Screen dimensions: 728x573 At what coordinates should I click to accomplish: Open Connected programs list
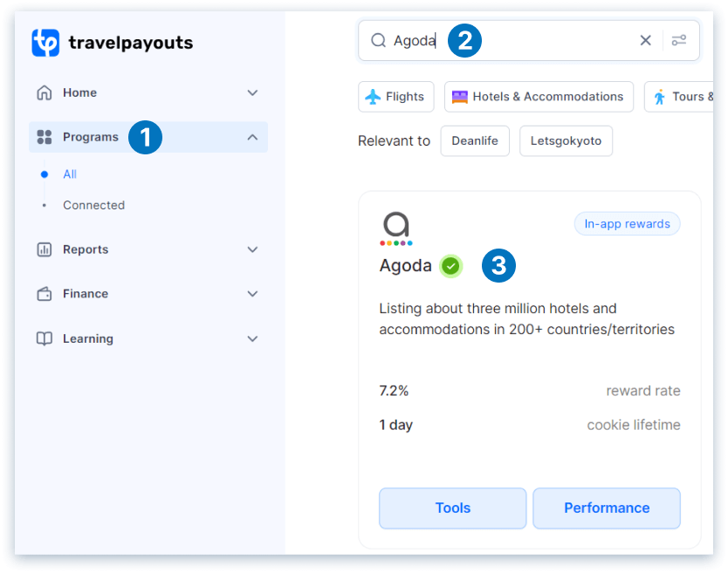click(x=93, y=205)
